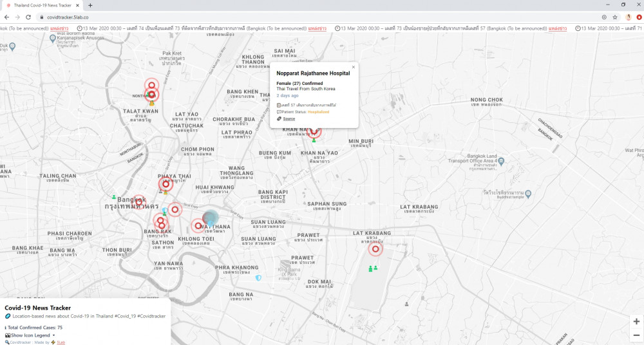Click the Hospitalized patient status text
The image size is (644, 345).
[318, 112]
